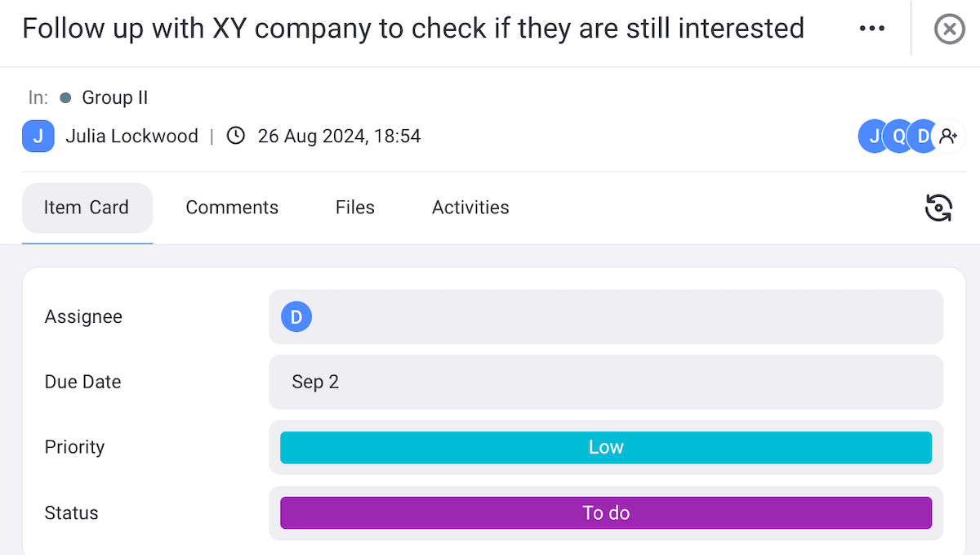Open the To do status dropdown

(x=605, y=513)
